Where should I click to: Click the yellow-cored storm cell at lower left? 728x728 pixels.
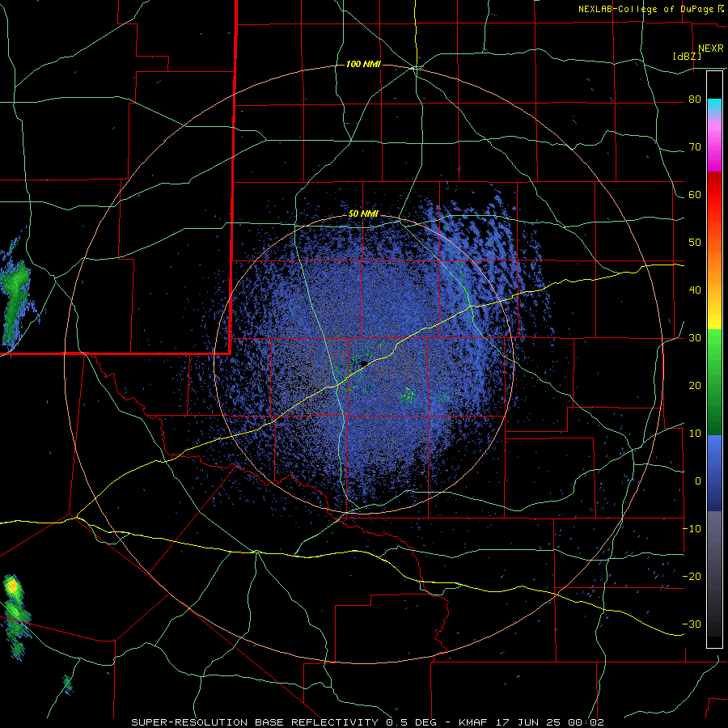click(12, 587)
